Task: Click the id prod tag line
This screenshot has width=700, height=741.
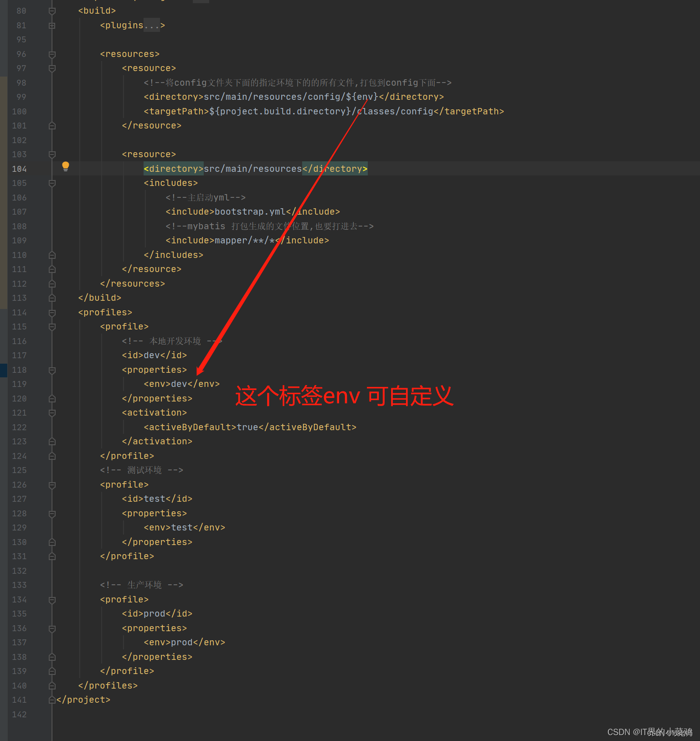Action: (157, 614)
